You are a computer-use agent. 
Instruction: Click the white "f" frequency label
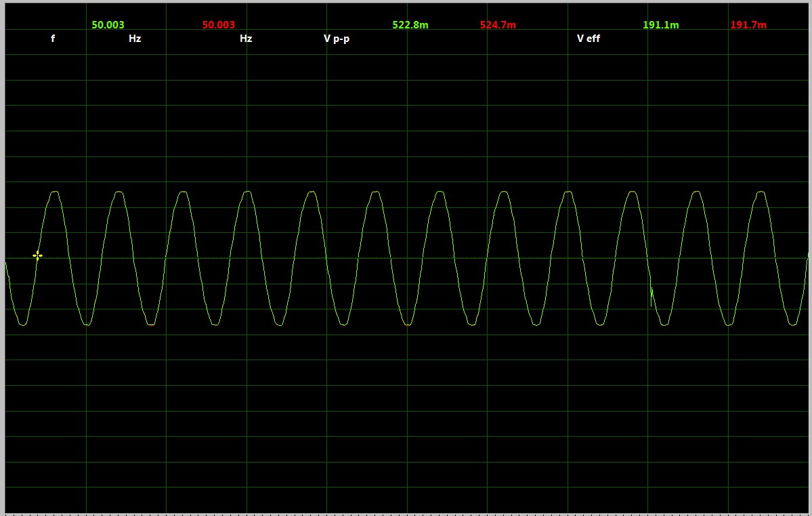[x=53, y=39]
